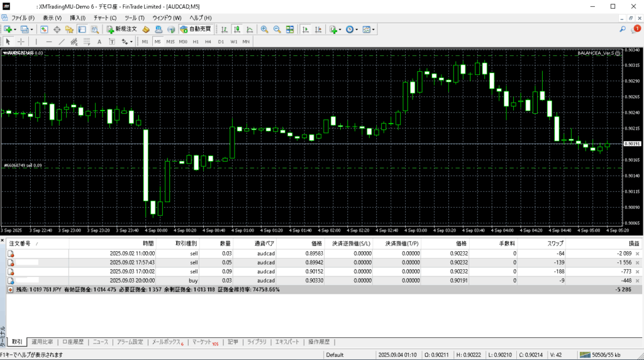644x360 pixels.
Task: Click the sell 0.09 order line label
Action: [23, 165]
